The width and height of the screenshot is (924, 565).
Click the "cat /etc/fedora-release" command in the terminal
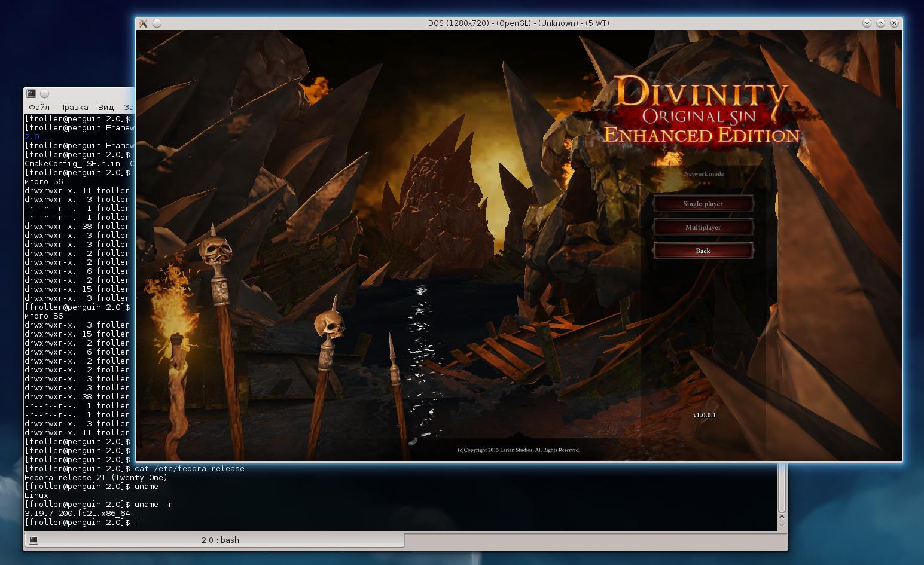(190, 469)
